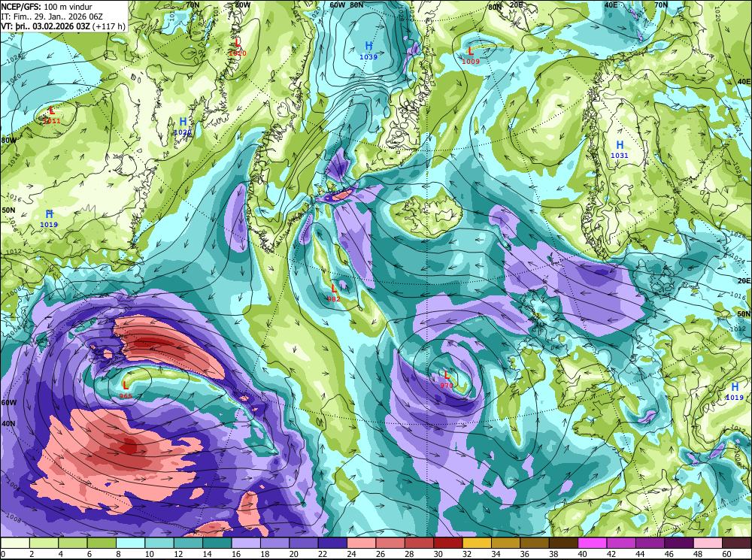Image resolution: width=752 pixels, height=560 pixels.
Task: Click the legend scale number 32
Action: [467, 554]
